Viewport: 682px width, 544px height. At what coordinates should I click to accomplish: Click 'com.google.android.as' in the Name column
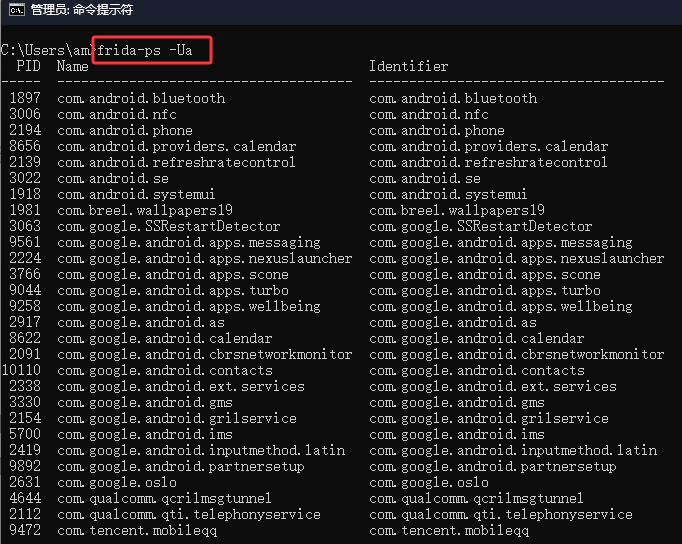[141, 322]
